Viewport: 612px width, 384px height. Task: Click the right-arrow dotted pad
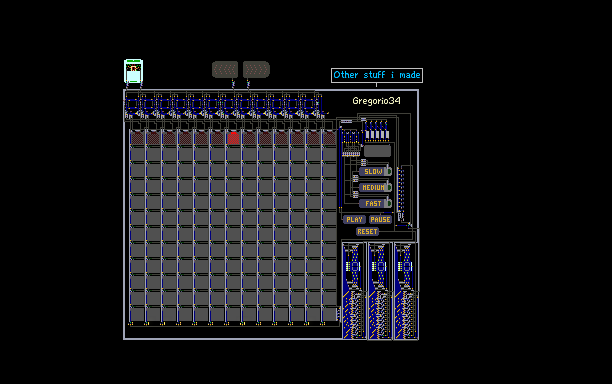(x=256, y=69)
